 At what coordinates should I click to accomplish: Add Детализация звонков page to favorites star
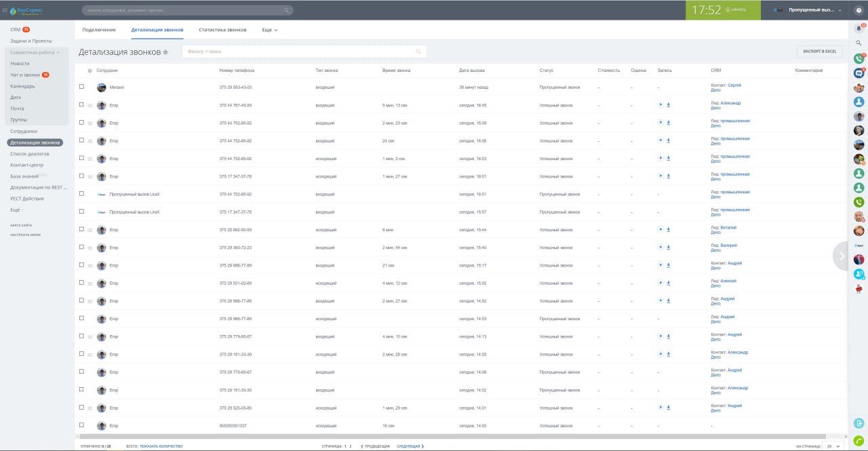[165, 52]
